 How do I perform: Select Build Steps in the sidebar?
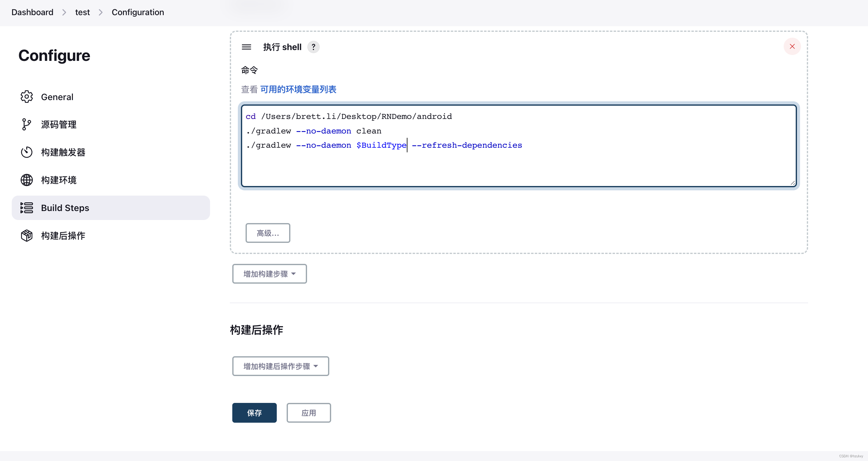[111, 208]
